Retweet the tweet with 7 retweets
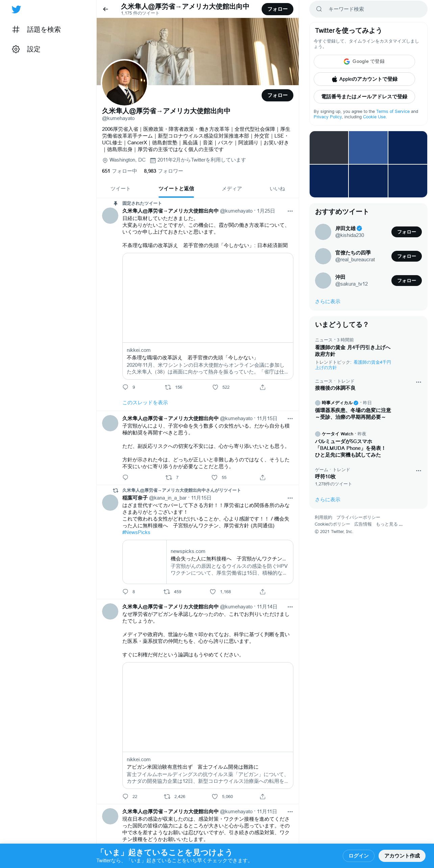Screen dimensions: 434x868 click(169, 478)
